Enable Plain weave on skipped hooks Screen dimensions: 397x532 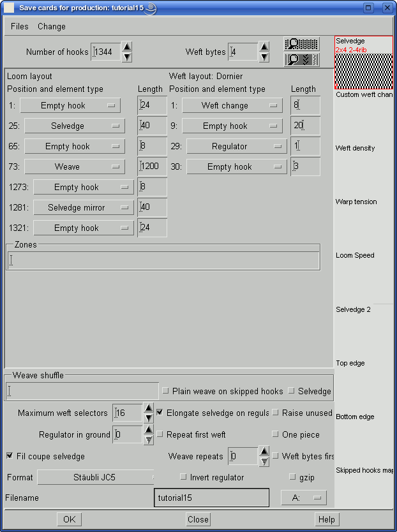[166, 391]
